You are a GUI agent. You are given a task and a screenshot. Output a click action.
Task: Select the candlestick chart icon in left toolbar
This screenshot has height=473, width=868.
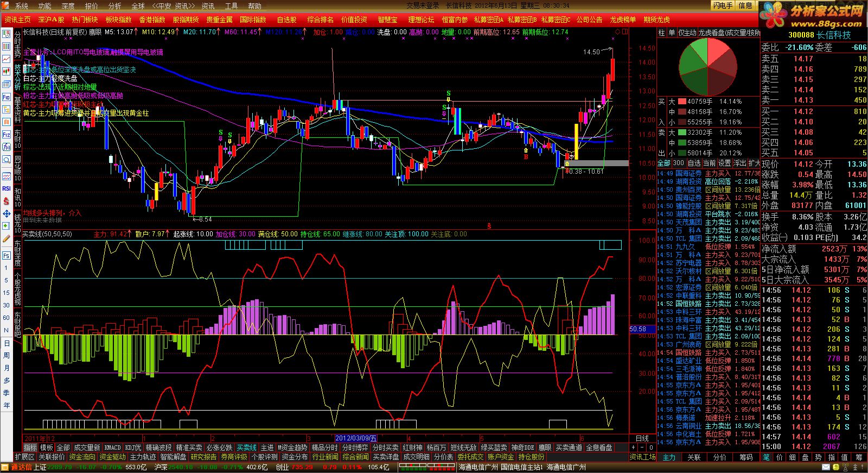(x=7, y=71)
